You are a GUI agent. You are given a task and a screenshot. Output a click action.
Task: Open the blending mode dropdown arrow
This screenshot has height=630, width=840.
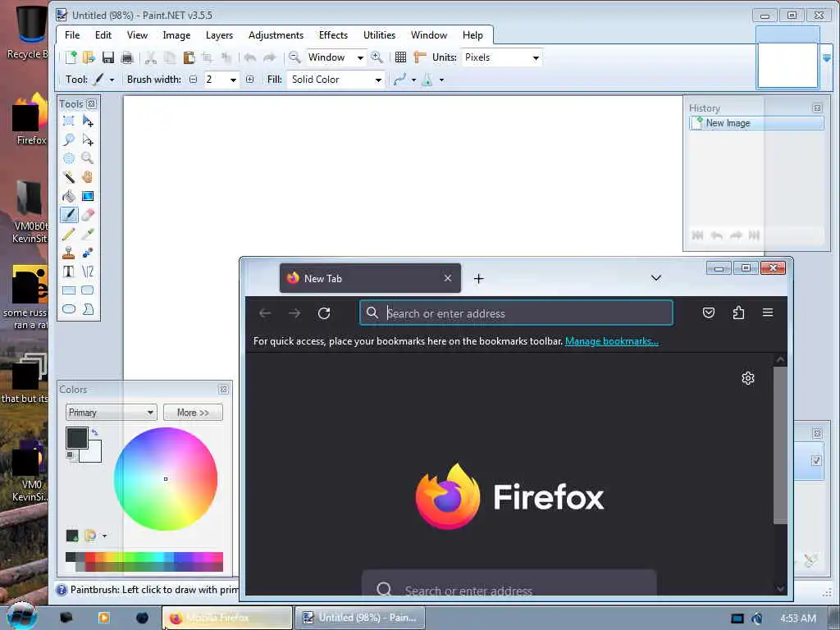[x=441, y=80]
